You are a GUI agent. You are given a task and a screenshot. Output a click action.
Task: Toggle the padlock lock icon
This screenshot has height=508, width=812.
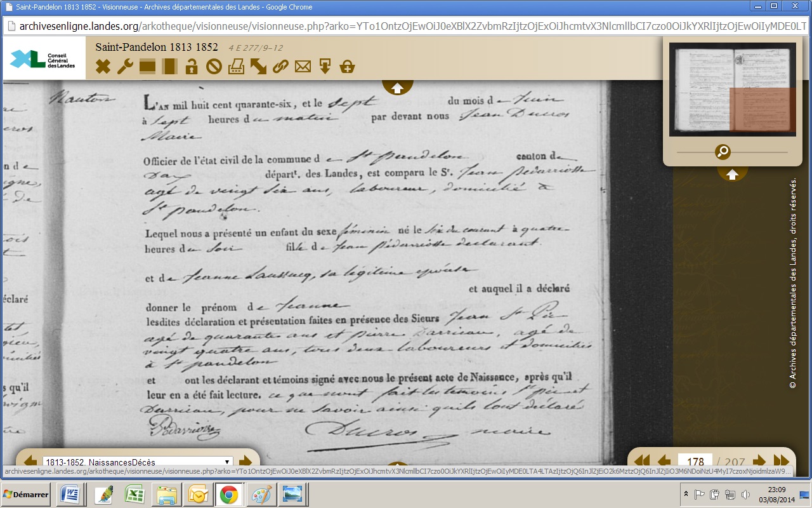192,66
